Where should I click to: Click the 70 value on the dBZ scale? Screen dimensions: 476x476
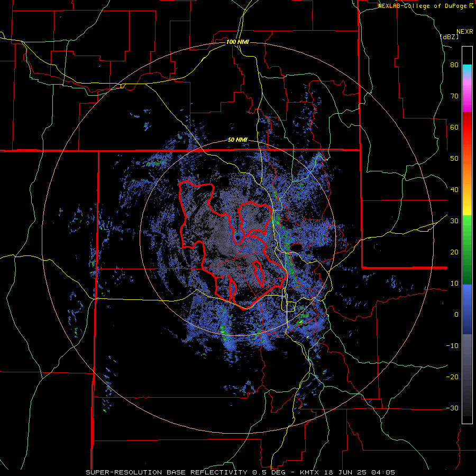454,96
